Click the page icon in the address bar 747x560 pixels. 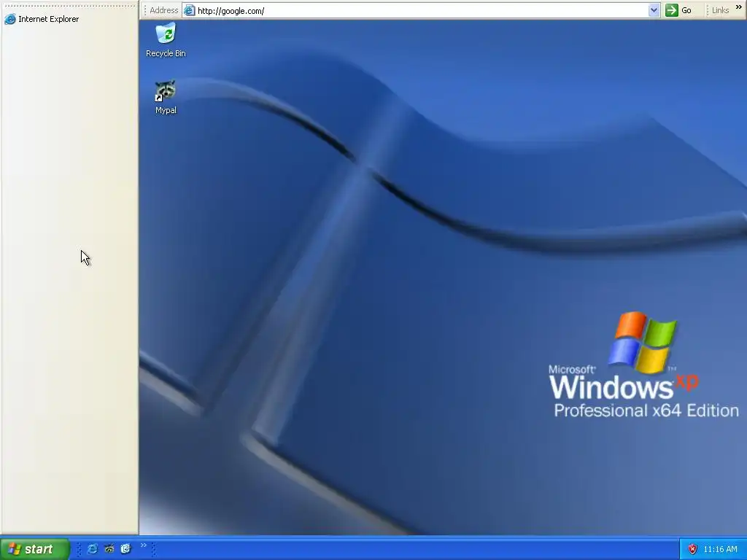tap(190, 10)
